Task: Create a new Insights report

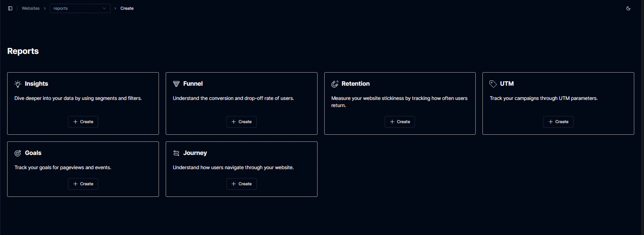Action: tap(83, 122)
